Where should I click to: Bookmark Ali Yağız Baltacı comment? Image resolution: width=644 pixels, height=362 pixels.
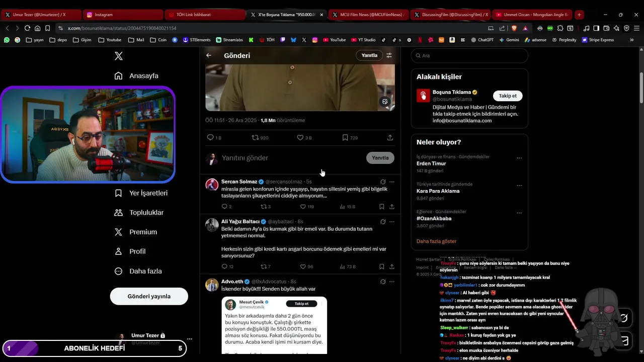coord(382,266)
